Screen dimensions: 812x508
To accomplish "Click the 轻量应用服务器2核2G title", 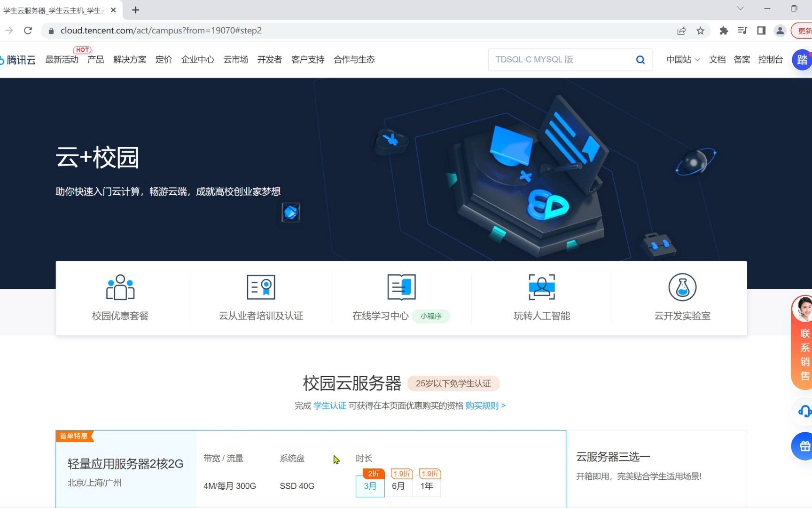I will (x=125, y=464).
